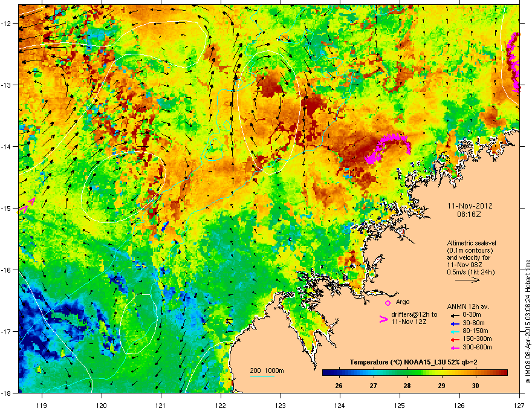532x411 pixels.
Task: Click the date label 11-Nov-2012
Action: pyautogui.click(x=470, y=206)
